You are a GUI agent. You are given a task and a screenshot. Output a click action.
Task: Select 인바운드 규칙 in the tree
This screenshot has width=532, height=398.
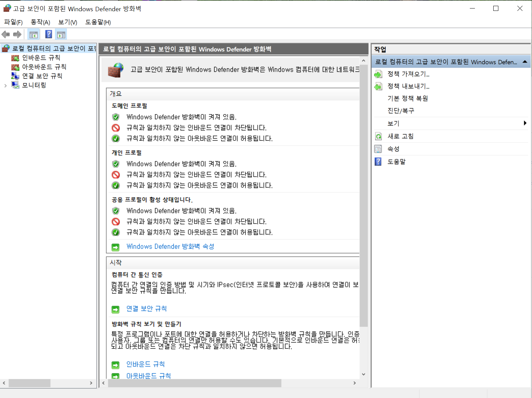pyautogui.click(x=41, y=58)
